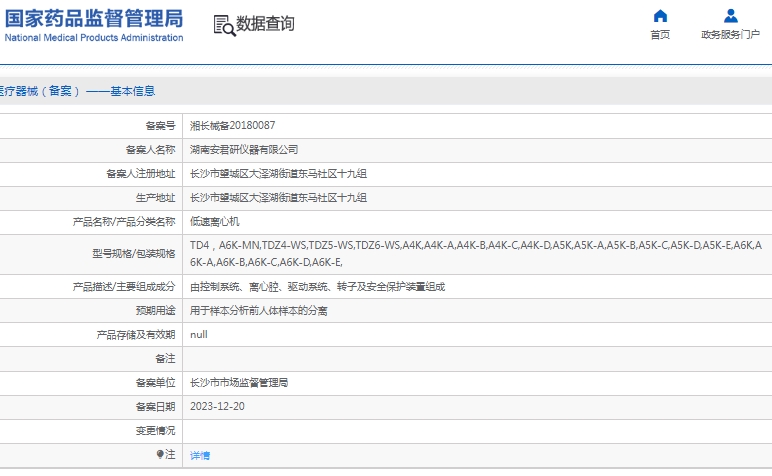Click the 预期用途 label
This screenshot has height=476, width=772.
coord(156,311)
